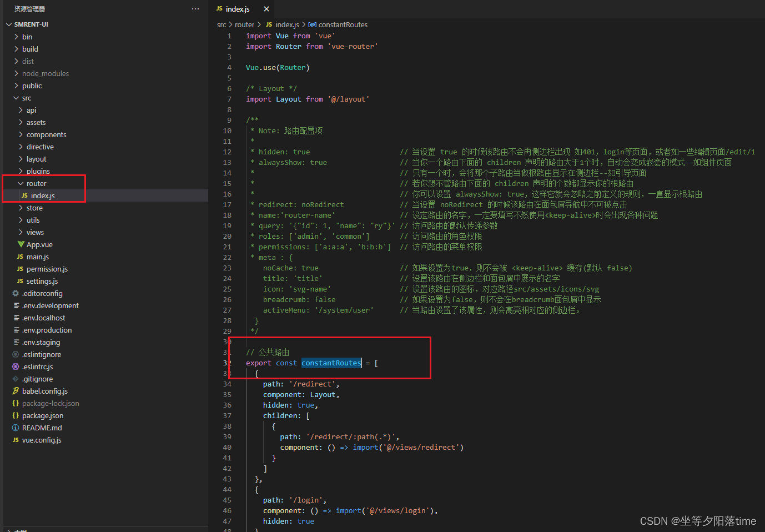
Task: Click the lines icon beside .env.localhost
Action: pyautogui.click(x=16, y=318)
